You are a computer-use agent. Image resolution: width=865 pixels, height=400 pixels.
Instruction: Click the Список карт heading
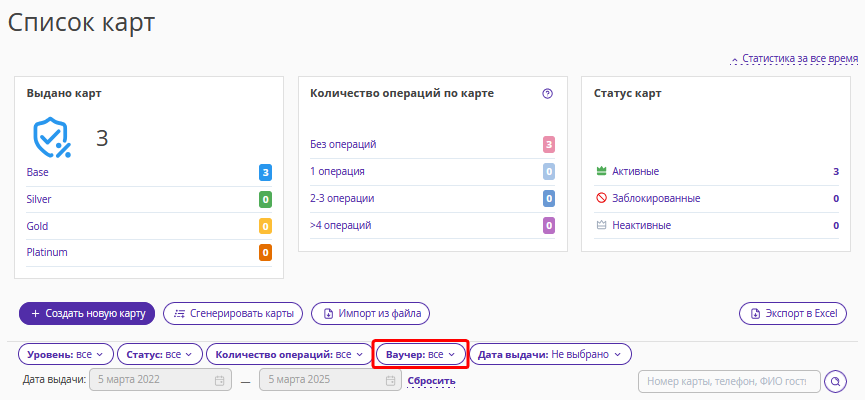pos(82,24)
